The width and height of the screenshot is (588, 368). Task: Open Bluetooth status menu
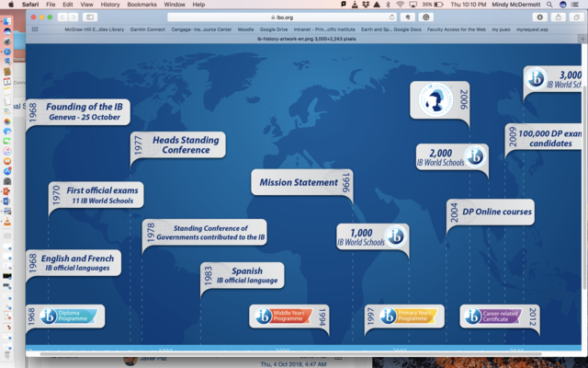389,5
